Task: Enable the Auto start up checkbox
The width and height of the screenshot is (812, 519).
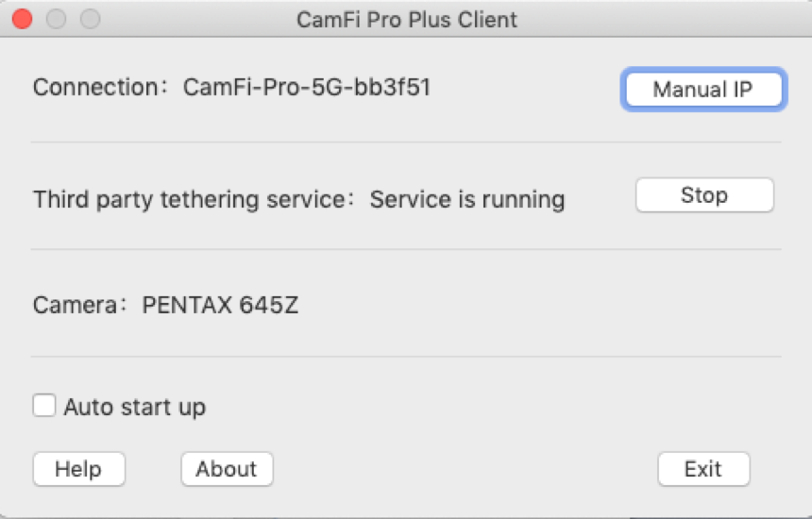Action: pos(44,405)
